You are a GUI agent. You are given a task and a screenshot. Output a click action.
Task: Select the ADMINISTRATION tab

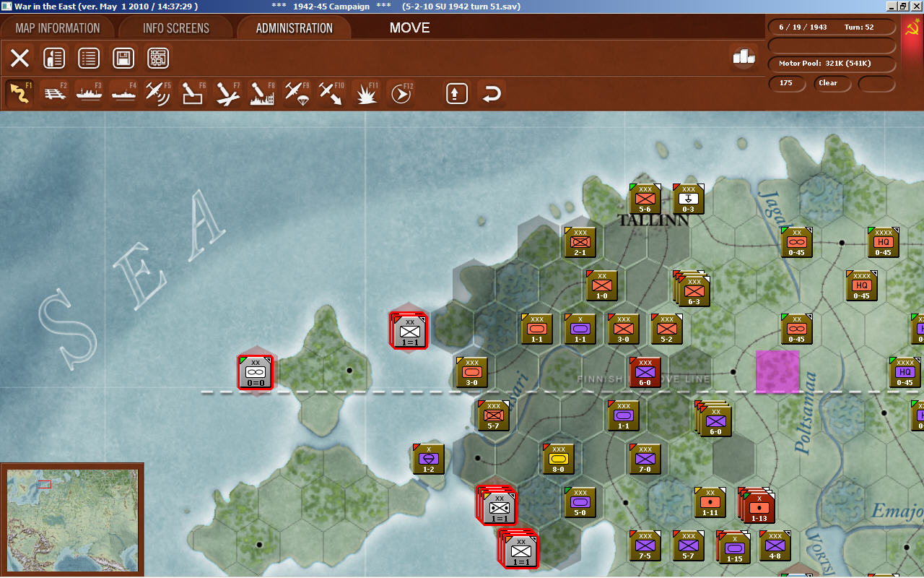pos(295,28)
